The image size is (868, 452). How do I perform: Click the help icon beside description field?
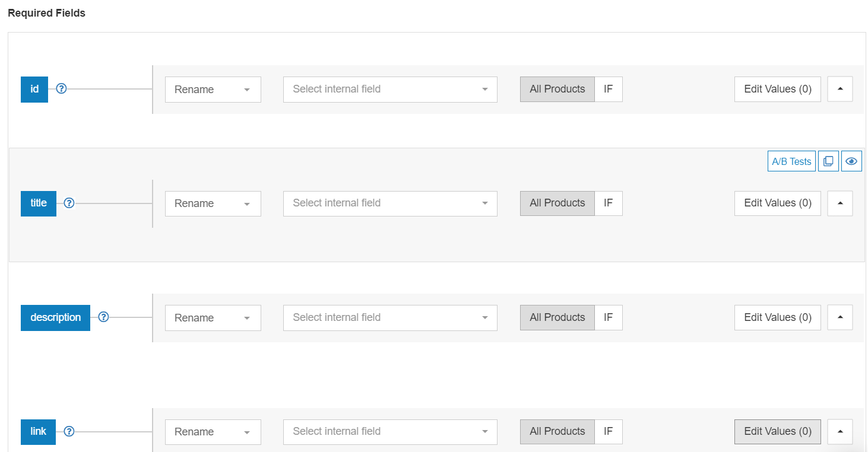[103, 317]
